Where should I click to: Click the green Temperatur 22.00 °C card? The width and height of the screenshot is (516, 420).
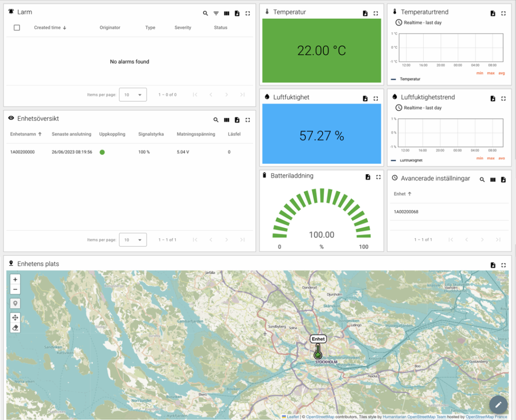[321, 51]
